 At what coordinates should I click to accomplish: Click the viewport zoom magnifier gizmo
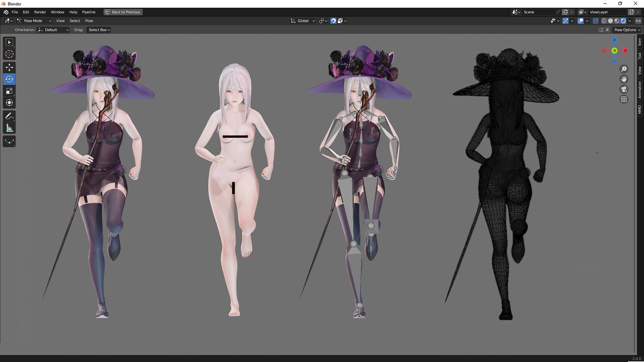624,69
